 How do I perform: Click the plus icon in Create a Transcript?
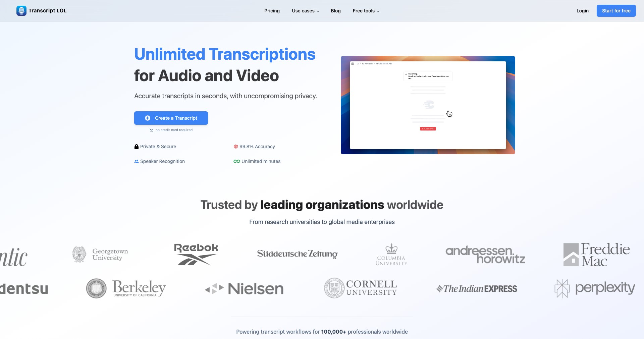click(148, 118)
